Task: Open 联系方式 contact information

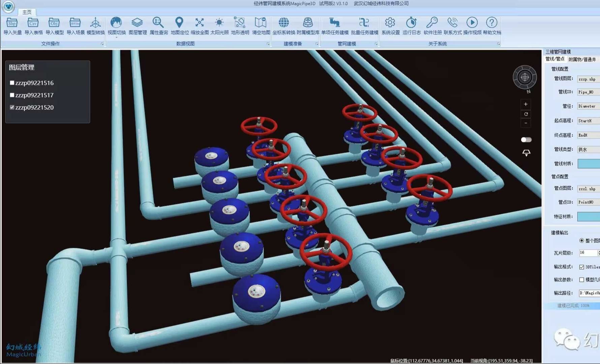Action: click(x=452, y=26)
